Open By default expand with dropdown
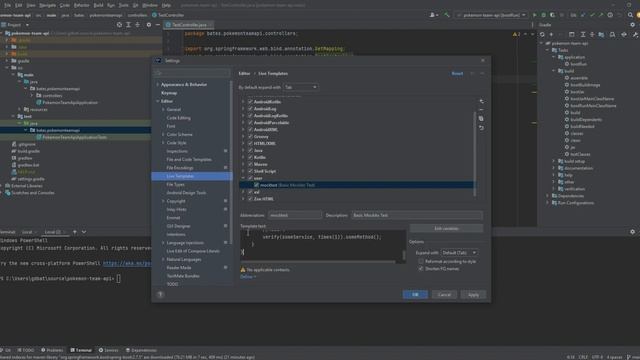The width and height of the screenshot is (640, 360). pyautogui.click(x=301, y=87)
